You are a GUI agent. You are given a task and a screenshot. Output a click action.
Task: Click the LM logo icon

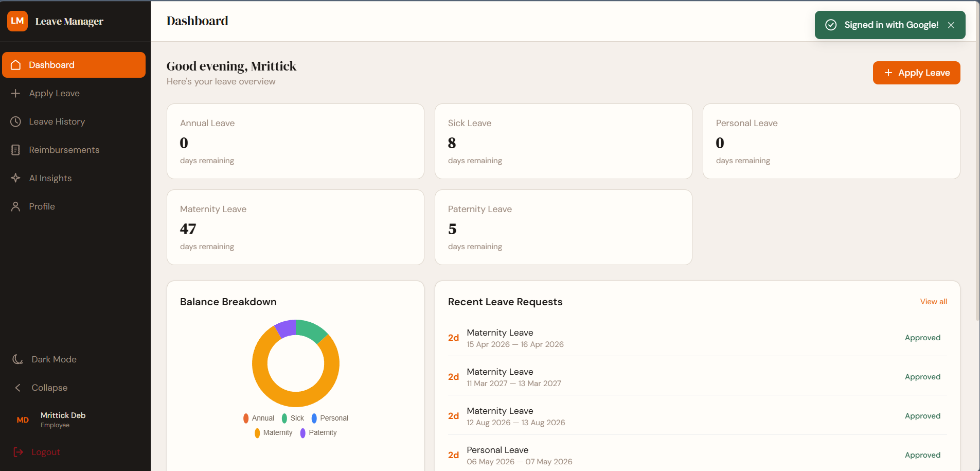click(x=17, y=21)
